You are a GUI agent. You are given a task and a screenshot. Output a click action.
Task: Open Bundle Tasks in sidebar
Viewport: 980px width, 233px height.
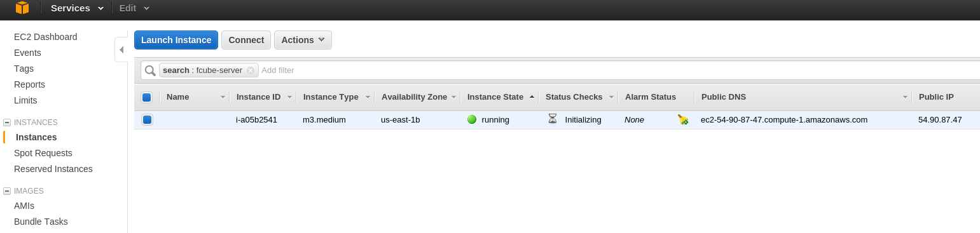coord(41,222)
